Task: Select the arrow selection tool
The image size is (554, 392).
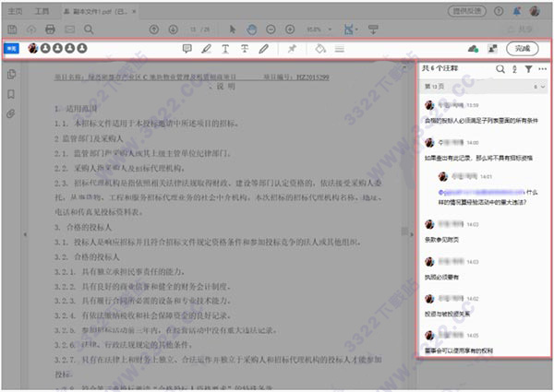Action: (233, 30)
